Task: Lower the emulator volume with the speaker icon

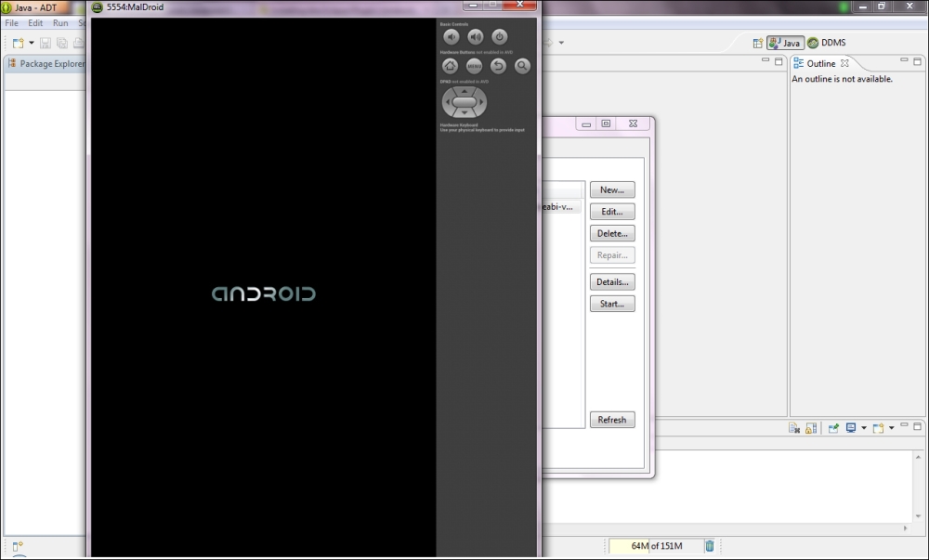Action: [451, 37]
